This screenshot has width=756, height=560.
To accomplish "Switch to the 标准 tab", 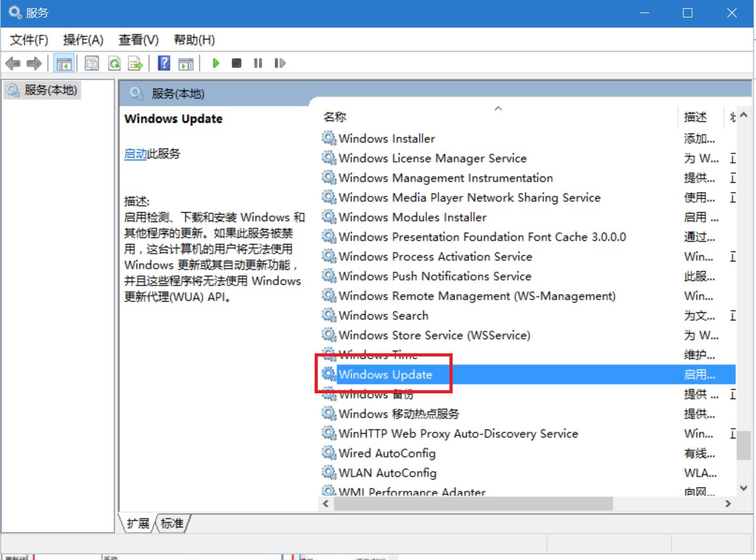I will [171, 524].
